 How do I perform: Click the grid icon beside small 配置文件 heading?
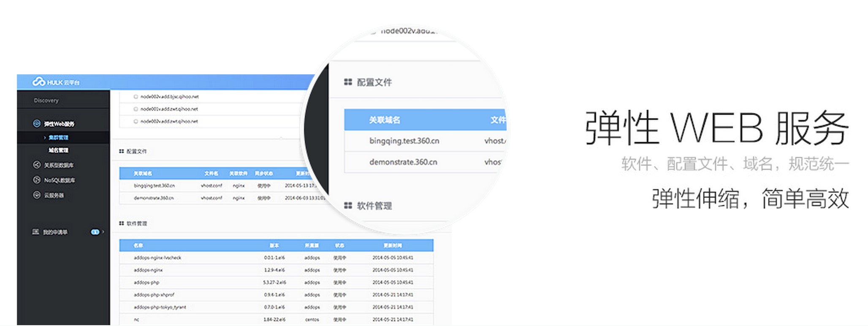(122, 151)
